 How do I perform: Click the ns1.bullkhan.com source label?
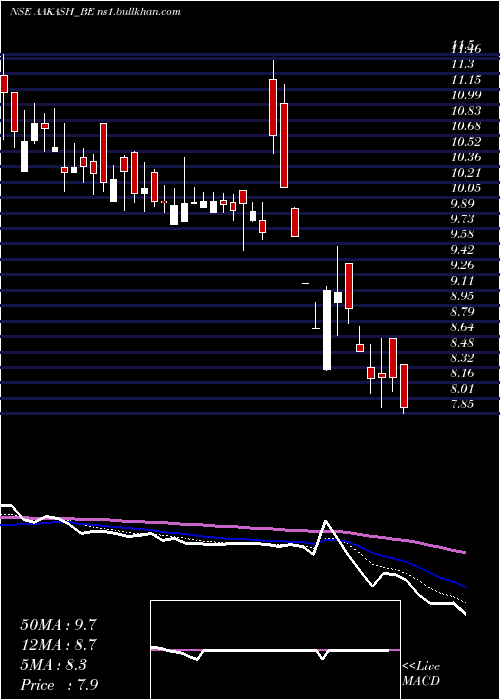tap(139, 12)
